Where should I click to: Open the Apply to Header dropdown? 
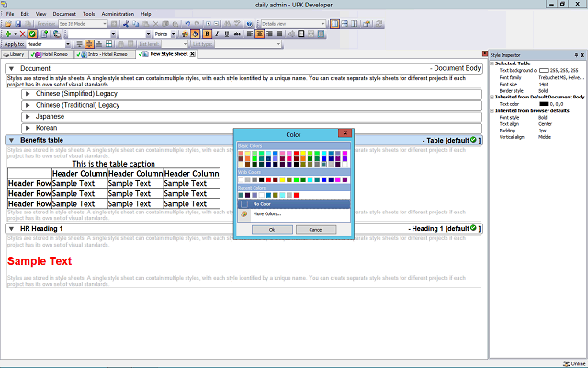(67, 43)
